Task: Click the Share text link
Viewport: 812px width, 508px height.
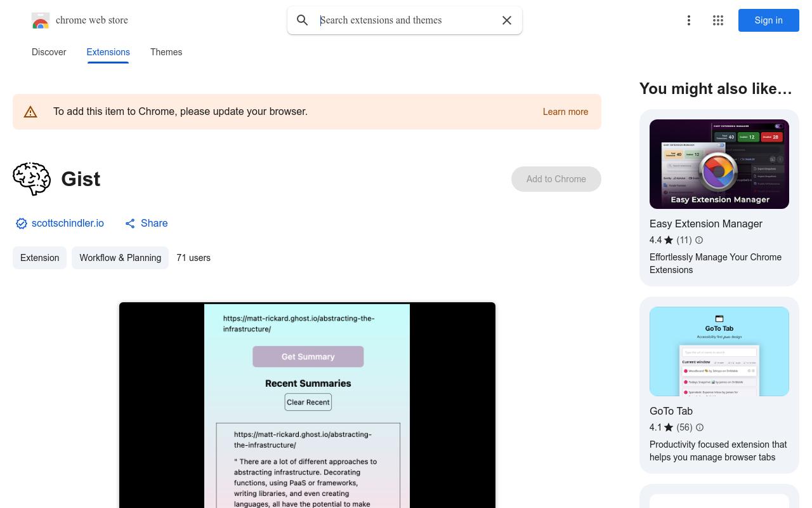Action: point(154,223)
